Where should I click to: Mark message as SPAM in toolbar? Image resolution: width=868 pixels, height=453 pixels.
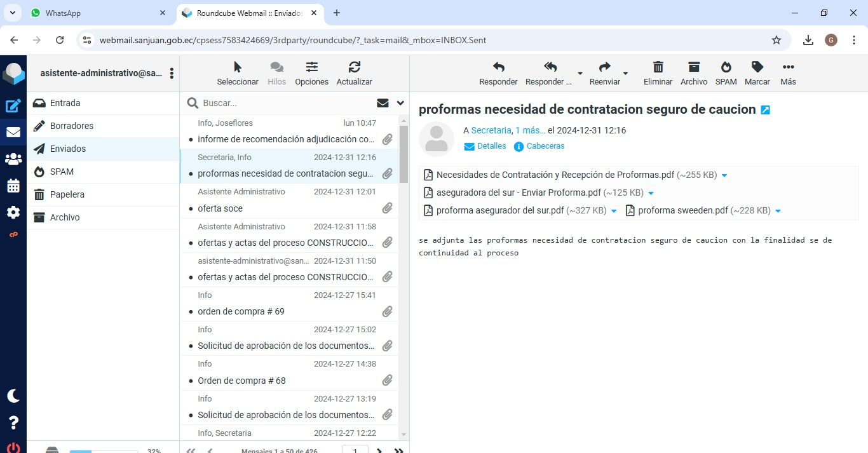[726, 67]
